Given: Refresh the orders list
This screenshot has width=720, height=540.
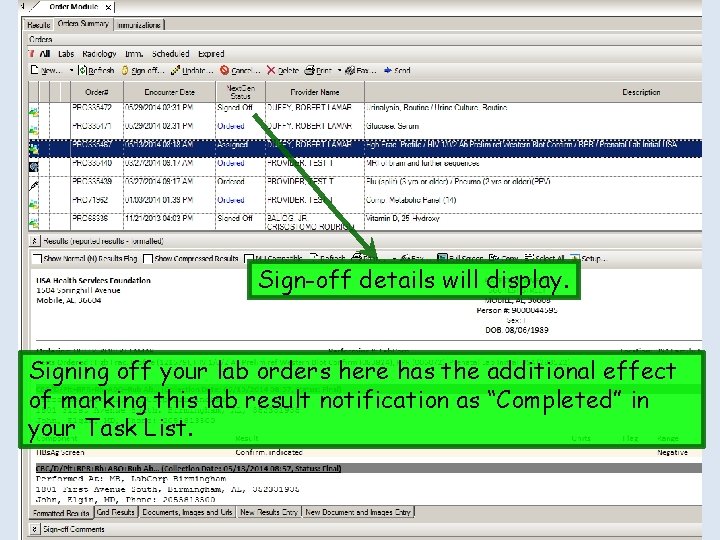Looking at the screenshot, I should click(96, 70).
